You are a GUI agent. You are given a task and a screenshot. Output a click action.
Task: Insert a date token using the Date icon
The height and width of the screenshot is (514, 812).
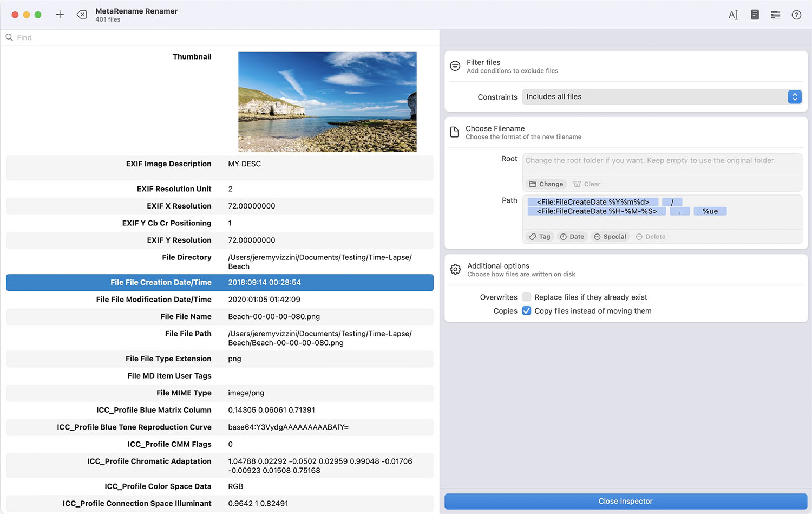572,236
